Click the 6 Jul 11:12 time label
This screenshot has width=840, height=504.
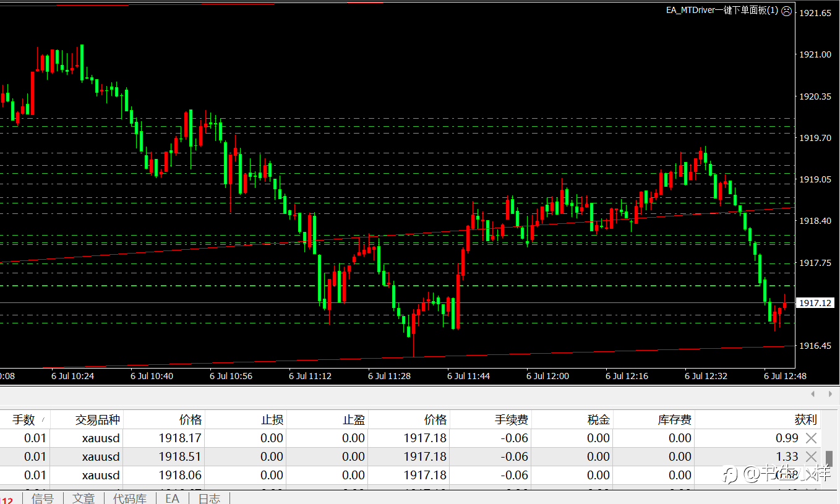tap(311, 375)
